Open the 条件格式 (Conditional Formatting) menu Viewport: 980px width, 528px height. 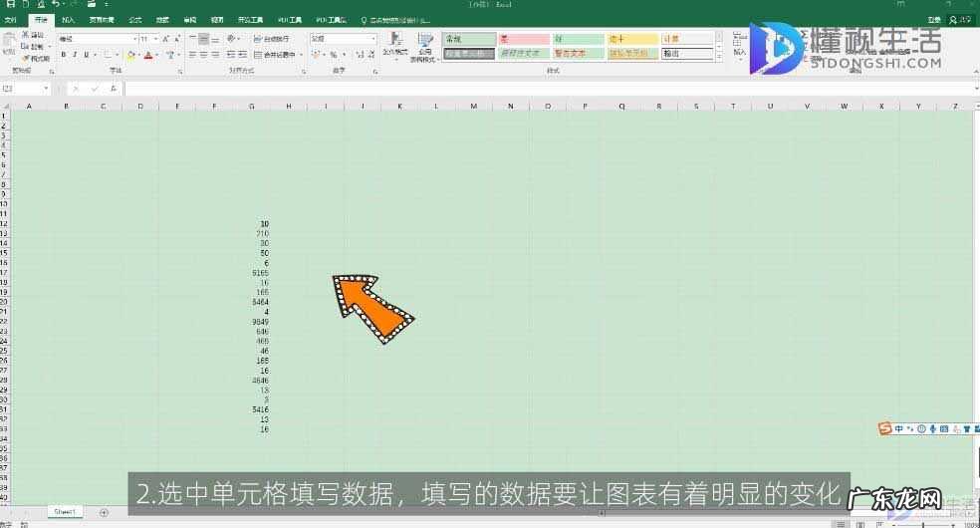click(x=395, y=45)
